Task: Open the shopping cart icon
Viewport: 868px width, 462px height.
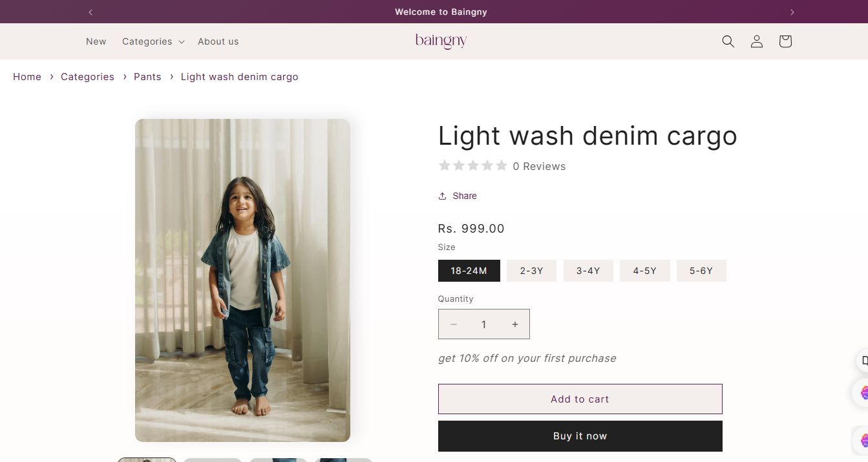Action: [x=785, y=41]
